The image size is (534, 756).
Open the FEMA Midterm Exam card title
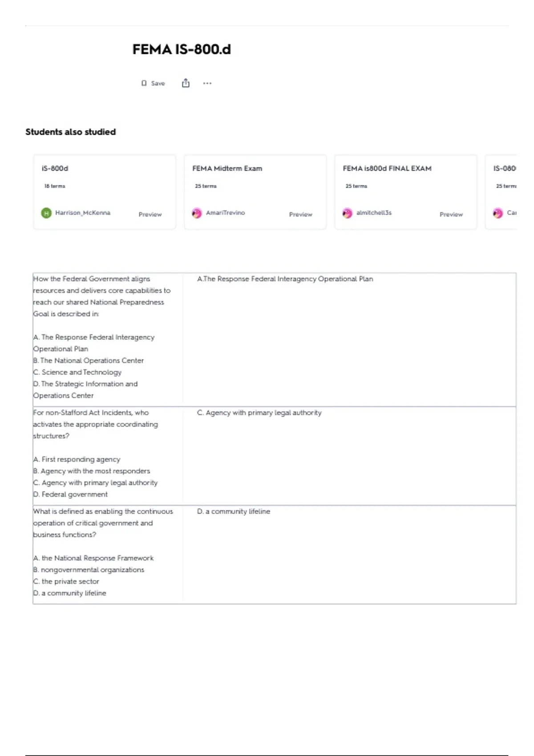pyautogui.click(x=227, y=169)
